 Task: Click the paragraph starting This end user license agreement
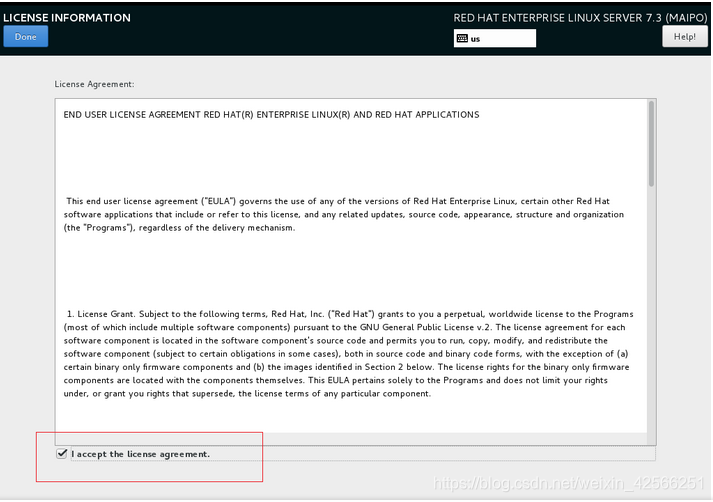pyautogui.click(x=344, y=214)
